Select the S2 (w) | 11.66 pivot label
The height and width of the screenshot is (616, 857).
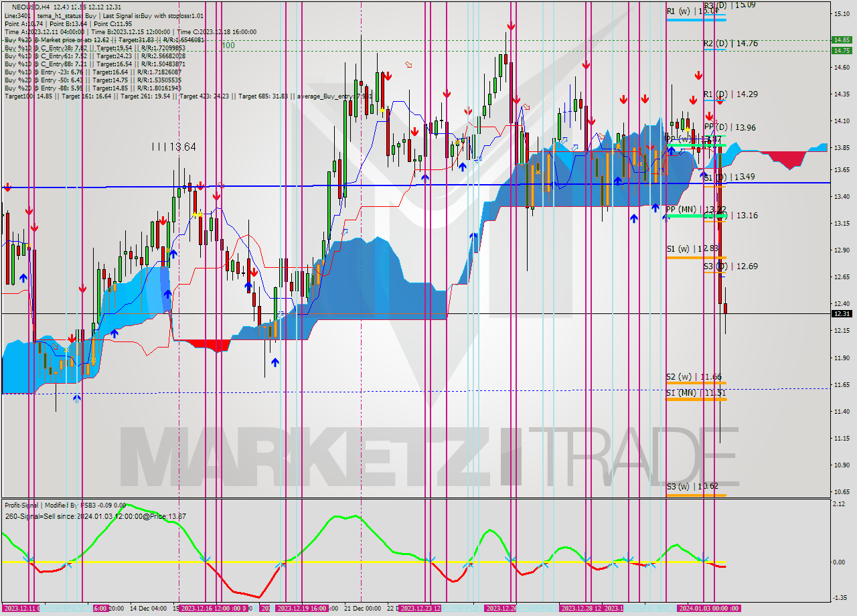tap(693, 377)
